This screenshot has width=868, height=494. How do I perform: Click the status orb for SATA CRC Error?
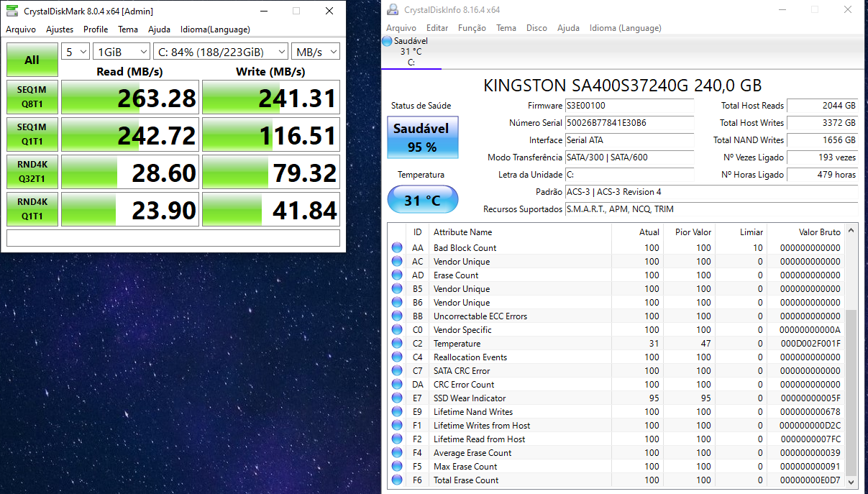click(x=397, y=371)
